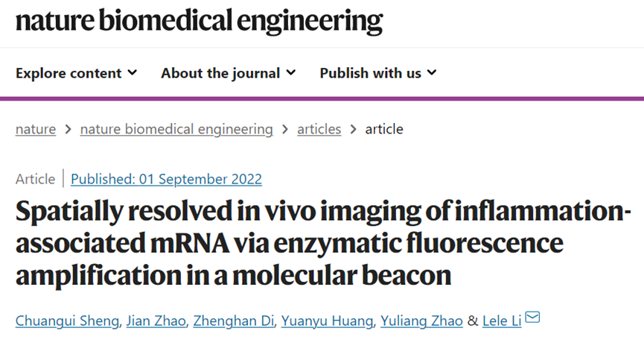This screenshot has width=644, height=337.
Task: Open author Yuanyu Huang's link
Action: (x=327, y=321)
